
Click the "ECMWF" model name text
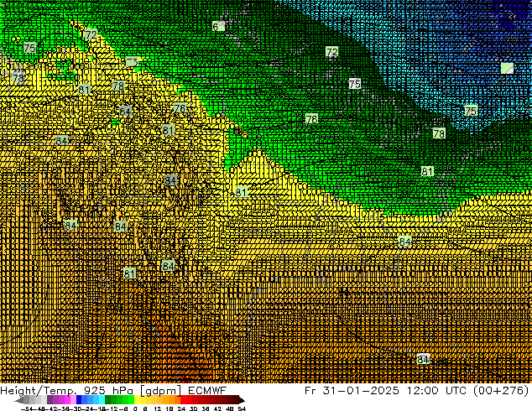coord(207,391)
